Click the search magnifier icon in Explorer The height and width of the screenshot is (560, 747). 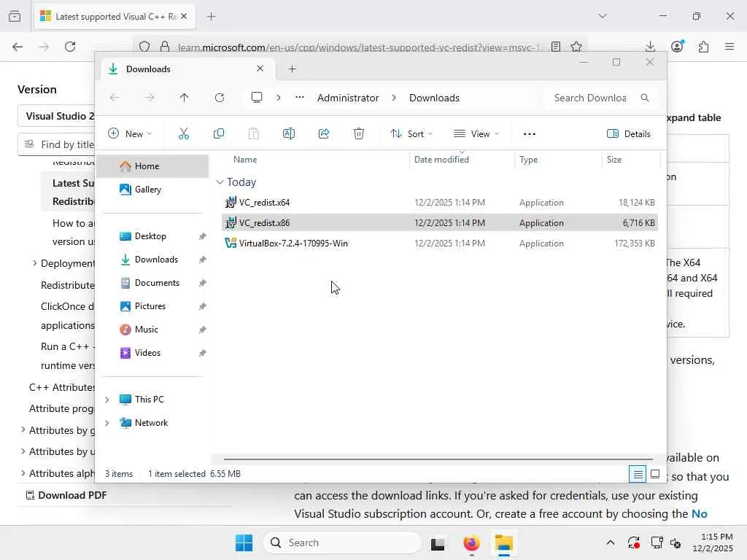645,98
